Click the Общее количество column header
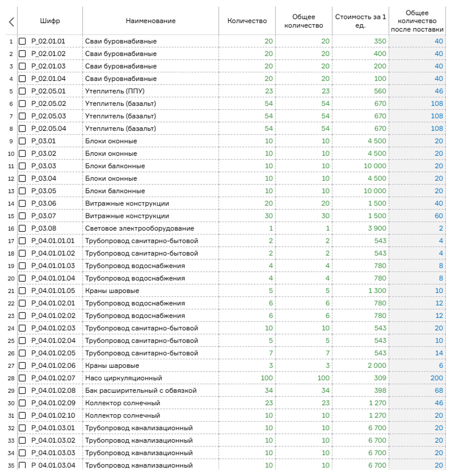The height and width of the screenshot is (476, 453). coord(304,21)
